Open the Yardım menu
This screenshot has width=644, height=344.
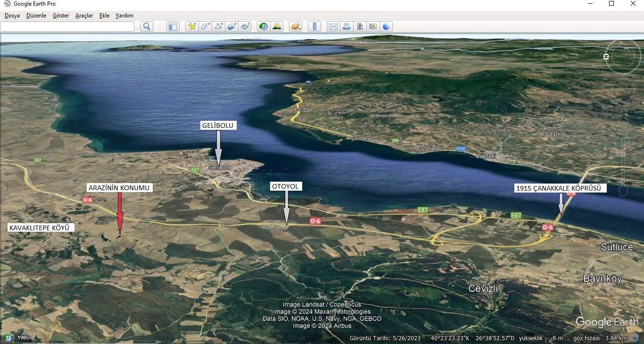pyautogui.click(x=124, y=16)
